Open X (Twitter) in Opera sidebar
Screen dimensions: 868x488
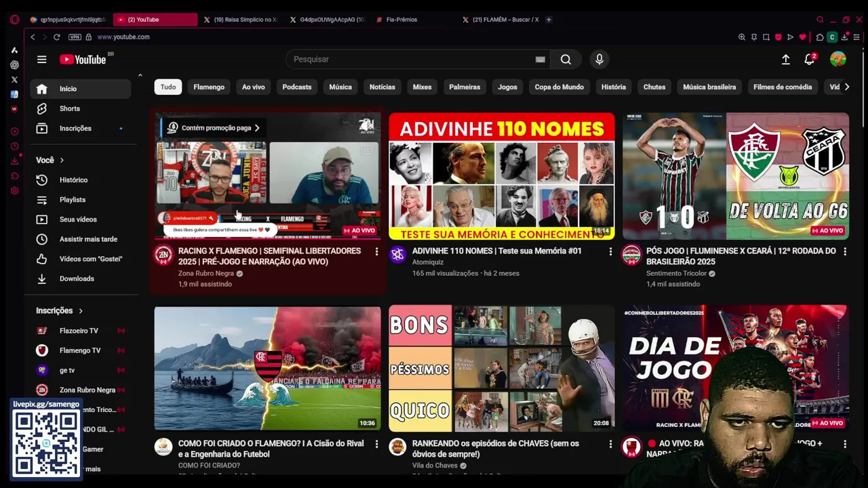click(14, 80)
